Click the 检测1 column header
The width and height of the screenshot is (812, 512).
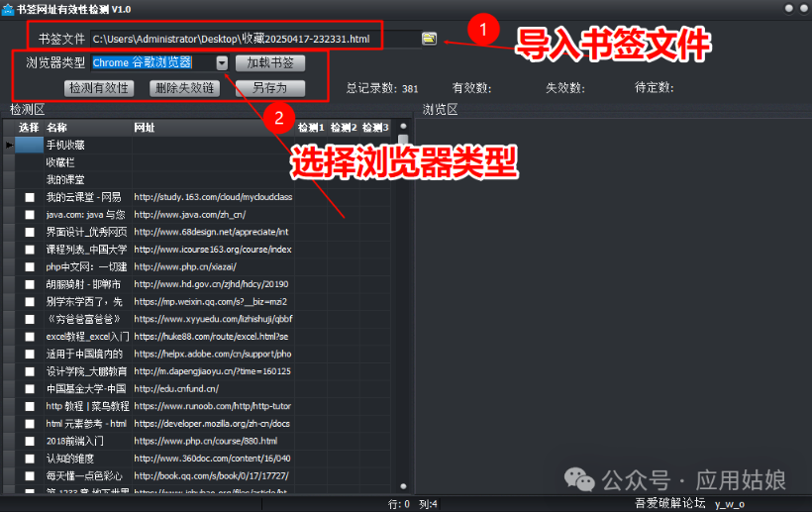coord(311,128)
